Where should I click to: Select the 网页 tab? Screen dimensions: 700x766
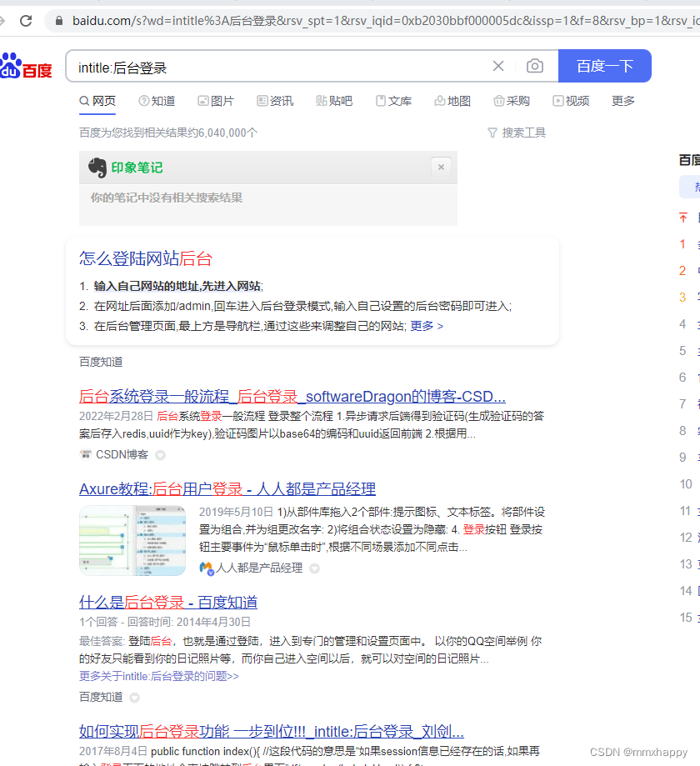[97, 101]
